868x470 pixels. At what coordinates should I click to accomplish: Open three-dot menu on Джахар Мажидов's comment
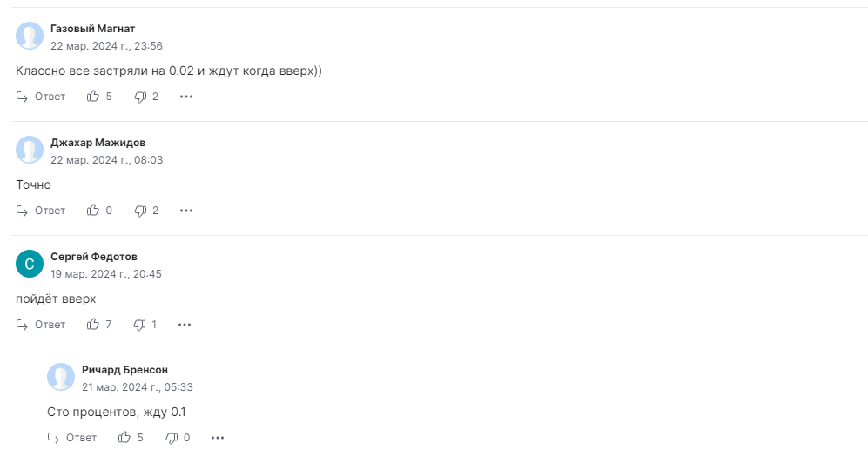click(x=185, y=211)
